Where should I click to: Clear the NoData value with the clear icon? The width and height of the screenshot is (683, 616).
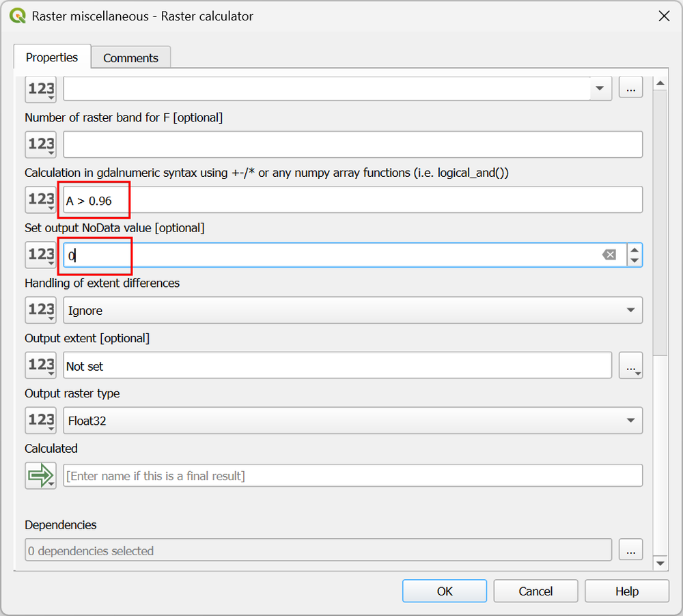609,255
